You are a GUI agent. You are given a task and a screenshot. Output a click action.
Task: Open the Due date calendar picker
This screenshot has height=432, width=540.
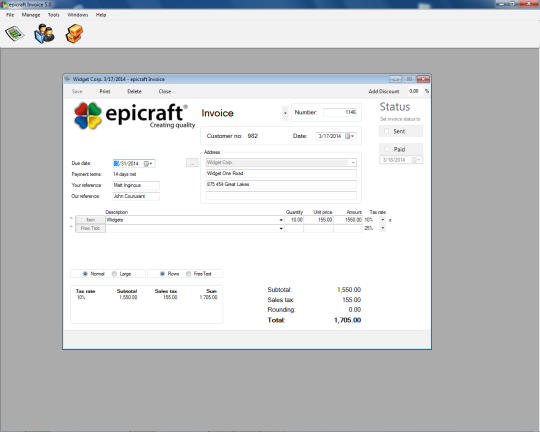pos(148,164)
